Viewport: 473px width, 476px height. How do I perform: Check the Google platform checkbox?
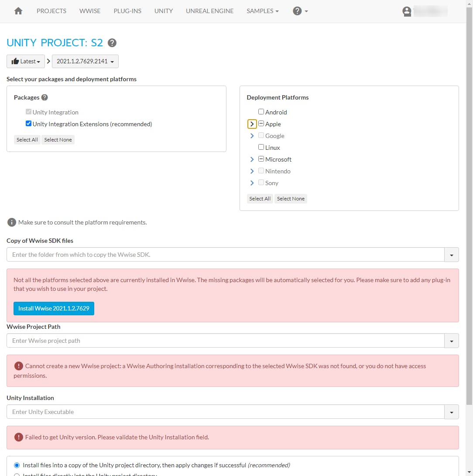tap(261, 135)
